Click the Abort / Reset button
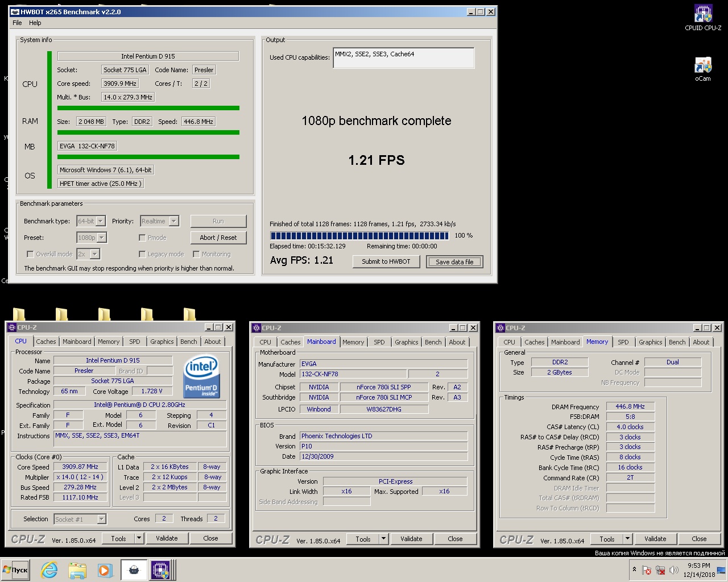Screen dimensions: 728x582 click(x=218, y=238)
